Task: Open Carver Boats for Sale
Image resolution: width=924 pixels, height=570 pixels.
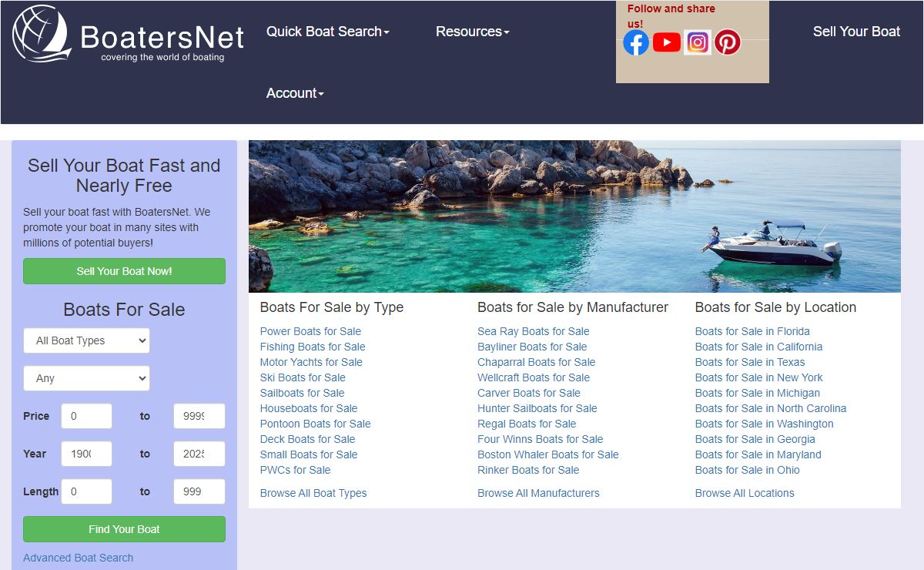Action: (529, 393)
